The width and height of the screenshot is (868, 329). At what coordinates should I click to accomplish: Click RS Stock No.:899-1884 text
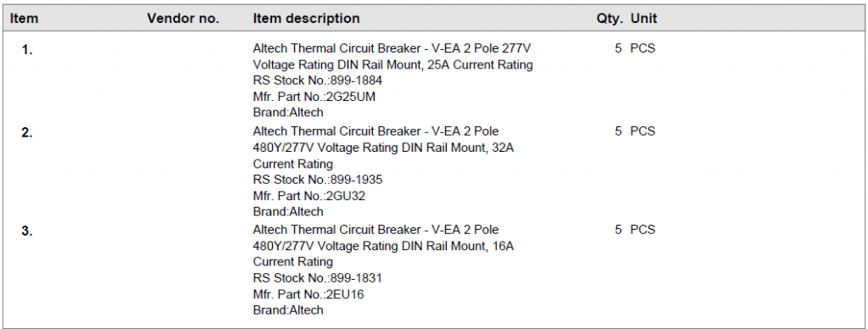[318, 81]
